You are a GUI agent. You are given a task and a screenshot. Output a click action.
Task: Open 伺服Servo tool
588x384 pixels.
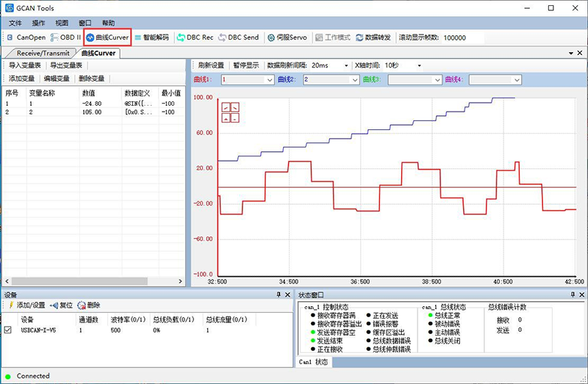(287, 37)
